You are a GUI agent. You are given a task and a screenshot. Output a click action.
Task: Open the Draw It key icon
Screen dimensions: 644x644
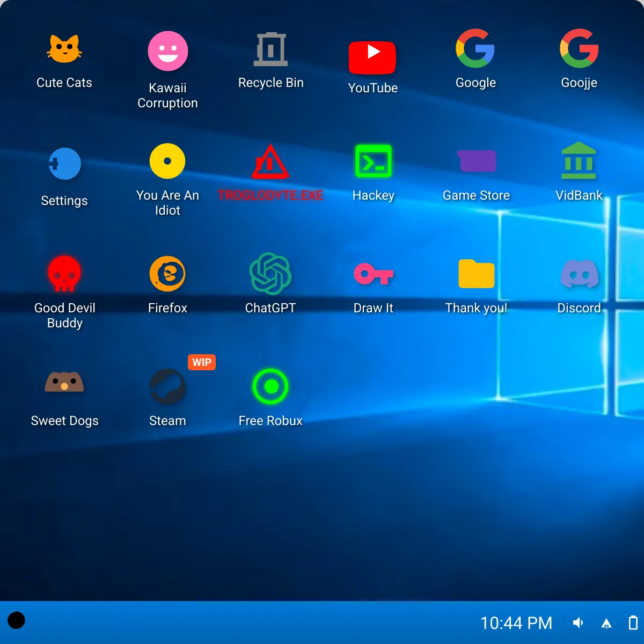tap(374, 274)
